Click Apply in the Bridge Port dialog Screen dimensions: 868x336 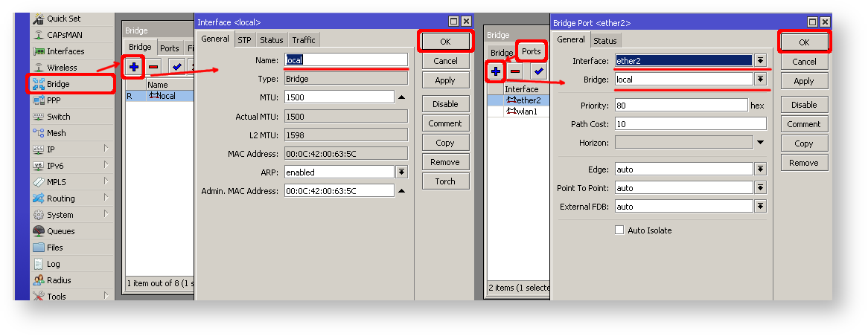[803, 81]
